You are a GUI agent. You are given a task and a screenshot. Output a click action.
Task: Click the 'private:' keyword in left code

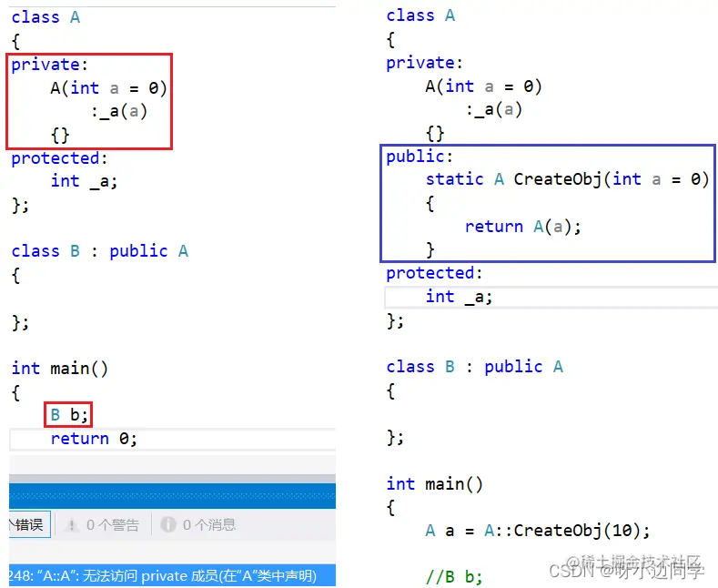(x=49, y=65)
